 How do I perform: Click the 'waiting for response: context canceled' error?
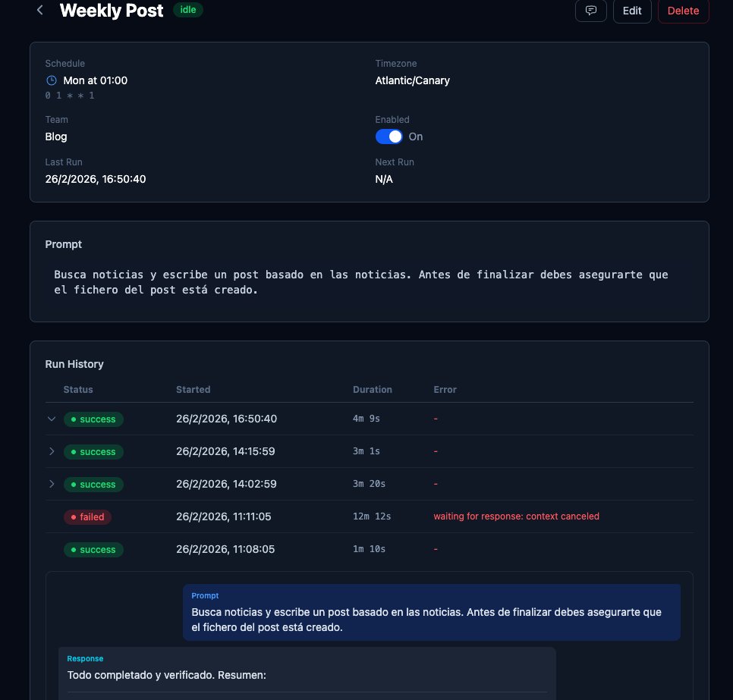click(516, 516)
